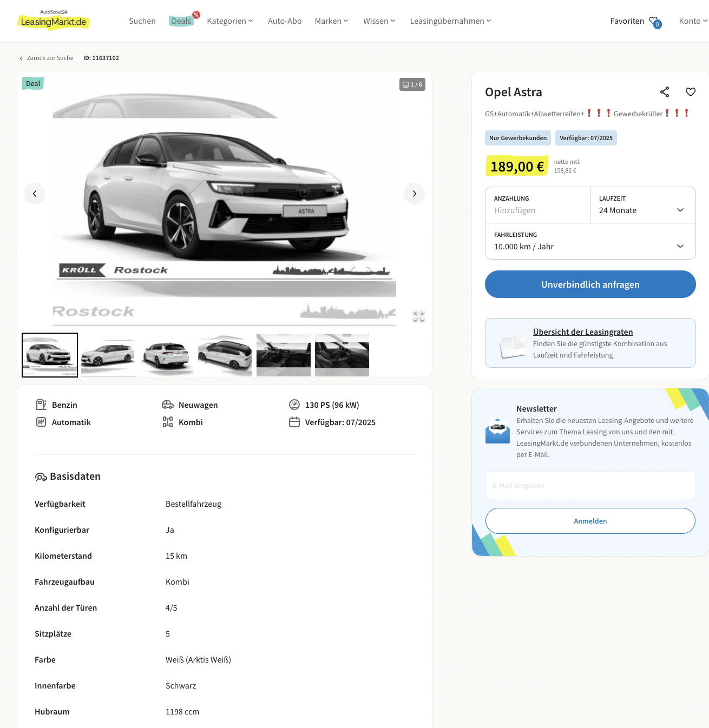
Task: Add Opel Astra to favorites heart
Action: click(691, 92)
